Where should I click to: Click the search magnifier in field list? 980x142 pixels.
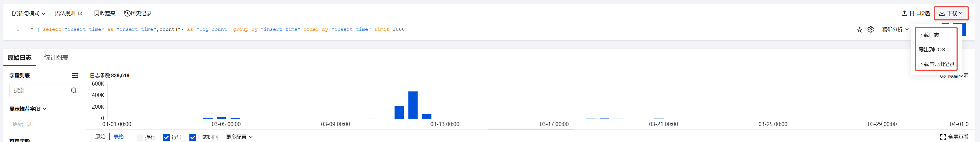[74, 90]
